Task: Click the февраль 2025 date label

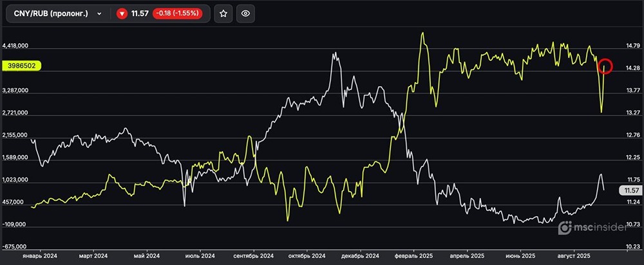Action: (x=413, y=256)
